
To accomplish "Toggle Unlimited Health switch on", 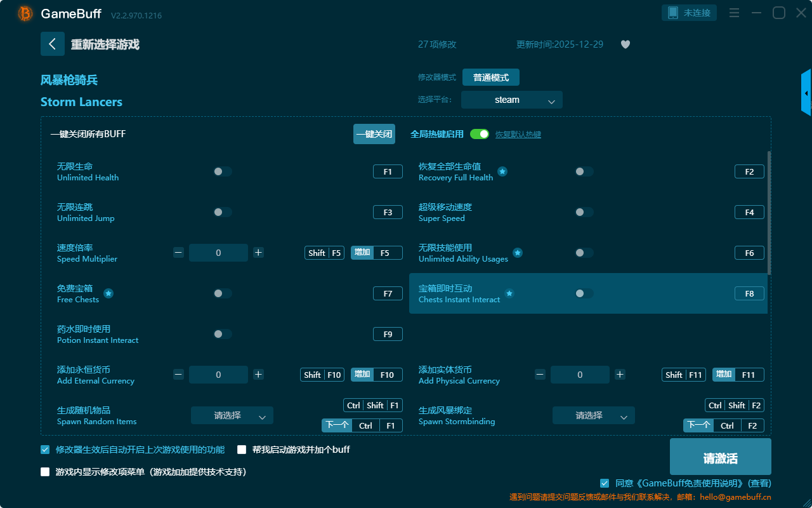I will [223, 171].
